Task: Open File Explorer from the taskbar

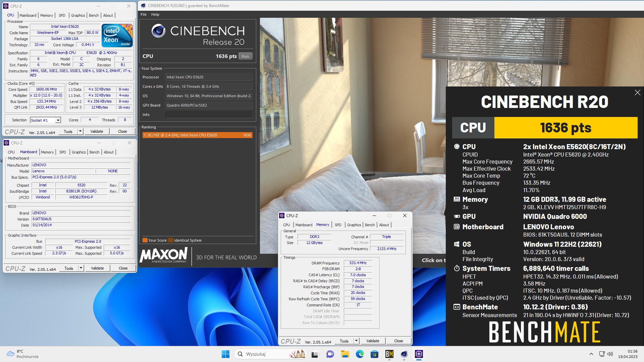Action: point(345,354)
